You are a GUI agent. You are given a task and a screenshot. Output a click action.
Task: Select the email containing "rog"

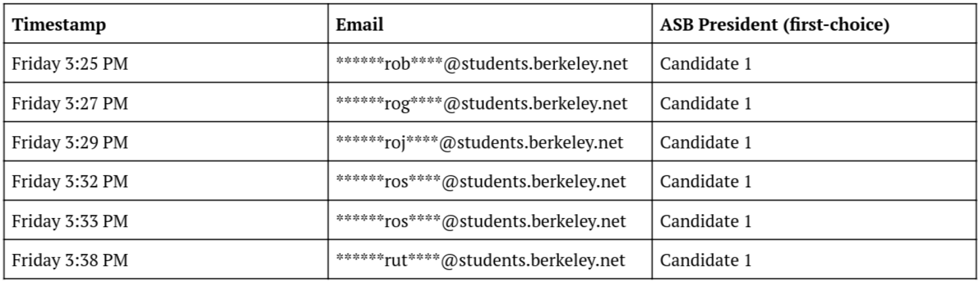coord(481,103)
